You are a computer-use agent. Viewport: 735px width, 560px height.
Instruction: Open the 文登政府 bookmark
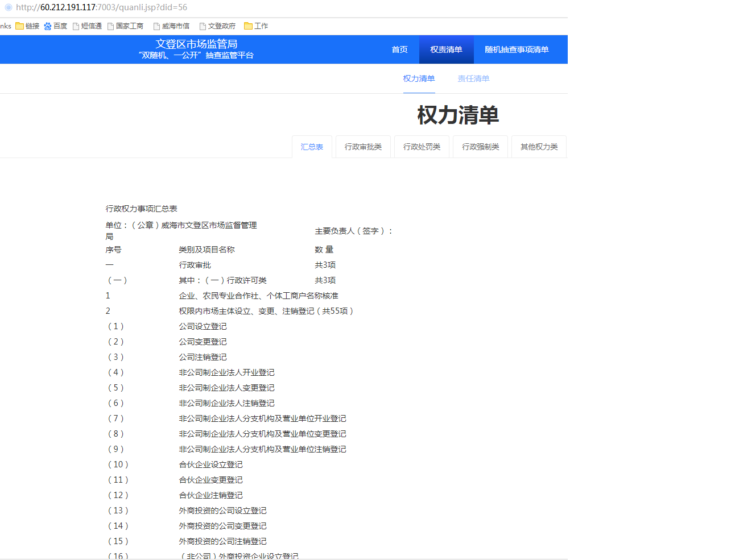(x=217, y=26)
